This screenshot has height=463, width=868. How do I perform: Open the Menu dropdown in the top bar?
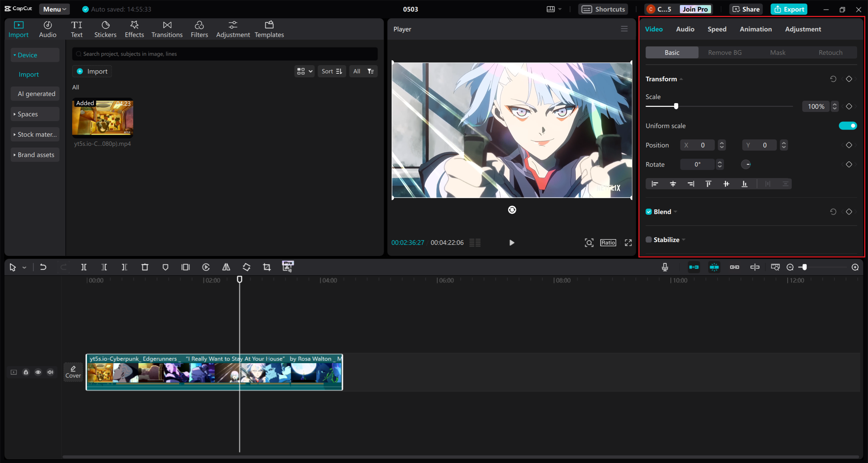tap(54, 9)
